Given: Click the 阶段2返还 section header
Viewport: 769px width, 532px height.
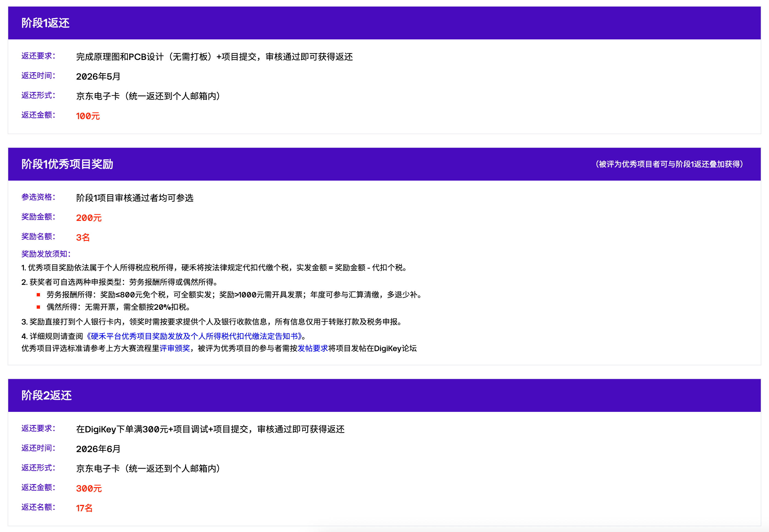Looking at the screenshot, I should coord(47,395).
